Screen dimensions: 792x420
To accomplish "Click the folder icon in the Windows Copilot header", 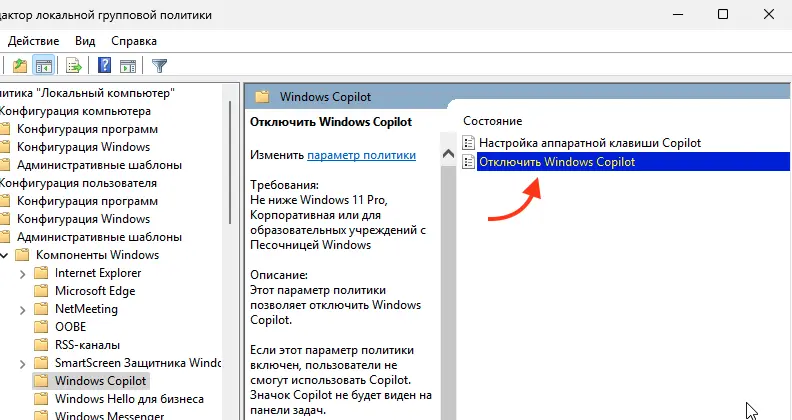I will tap(262, 97).
